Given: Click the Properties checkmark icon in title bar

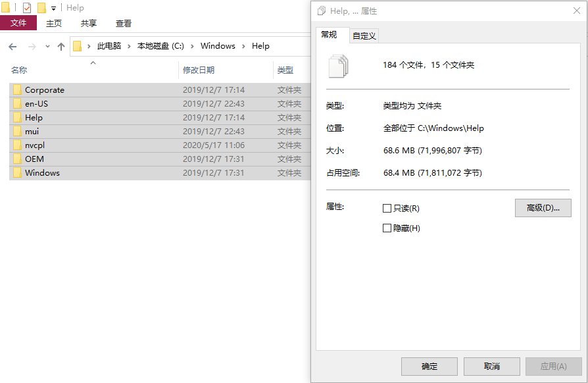Looking at the screenshot, I should click(27, 8).
